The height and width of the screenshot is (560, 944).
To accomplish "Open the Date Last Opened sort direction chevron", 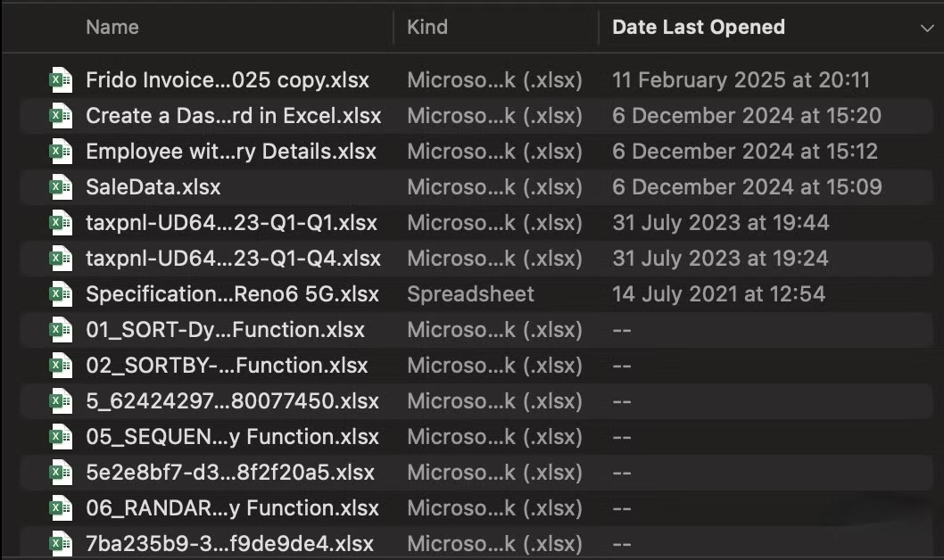I will tap(926, 27).
